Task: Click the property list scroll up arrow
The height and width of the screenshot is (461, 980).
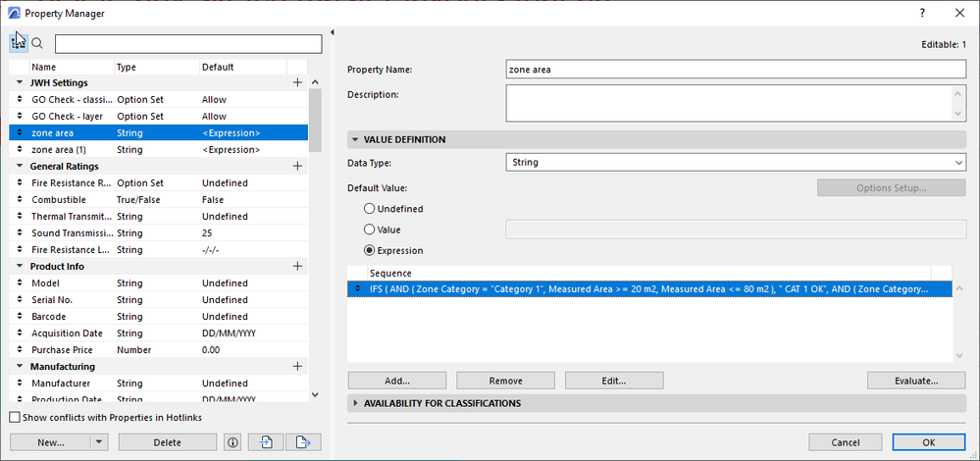Action: pos(315,82)
